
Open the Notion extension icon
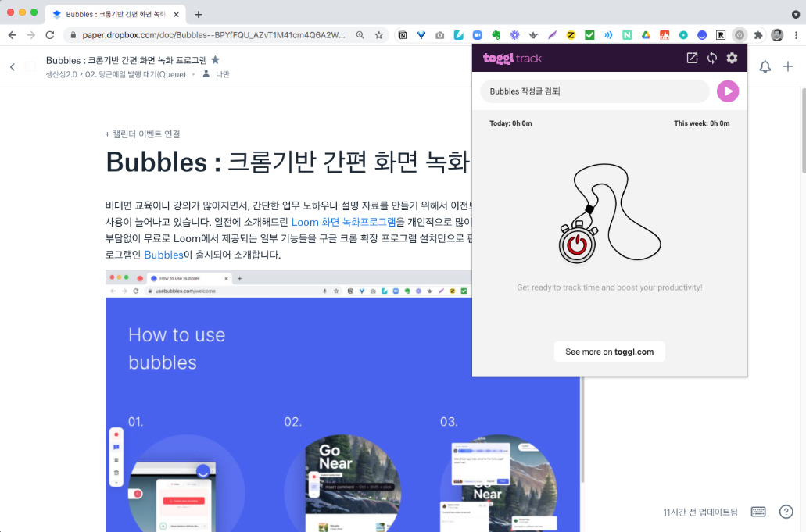(403, 35)
